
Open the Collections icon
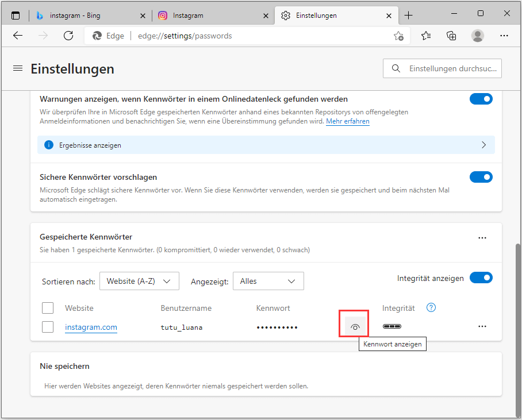(x=451, y=35)
